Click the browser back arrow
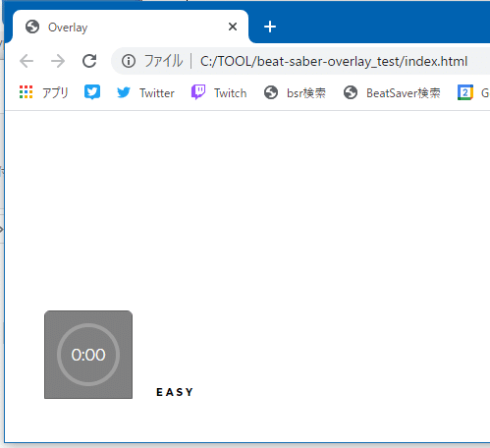 click(27, 61)
